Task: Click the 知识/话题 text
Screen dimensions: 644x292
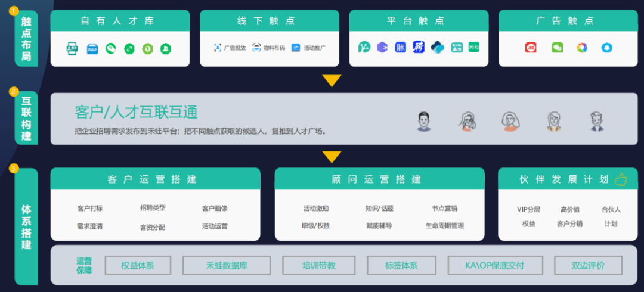Action: click(379, 208)
